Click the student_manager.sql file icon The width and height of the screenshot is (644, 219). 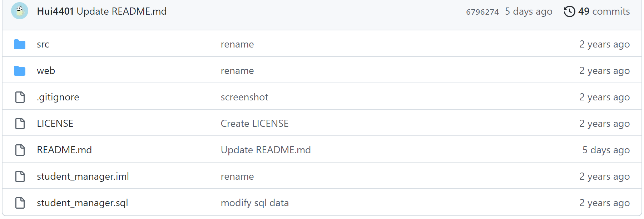point(20,203)
